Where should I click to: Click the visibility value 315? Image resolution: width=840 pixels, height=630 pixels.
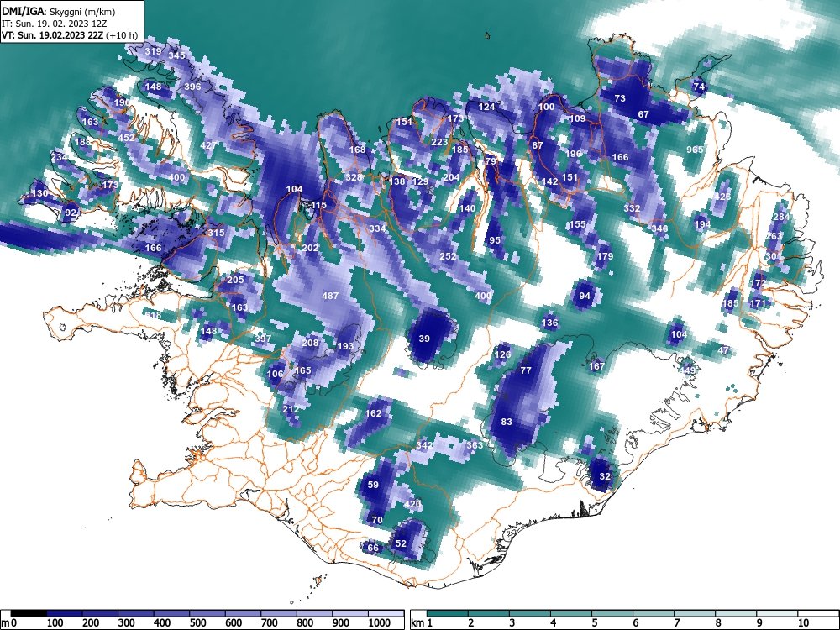point(216,233)
